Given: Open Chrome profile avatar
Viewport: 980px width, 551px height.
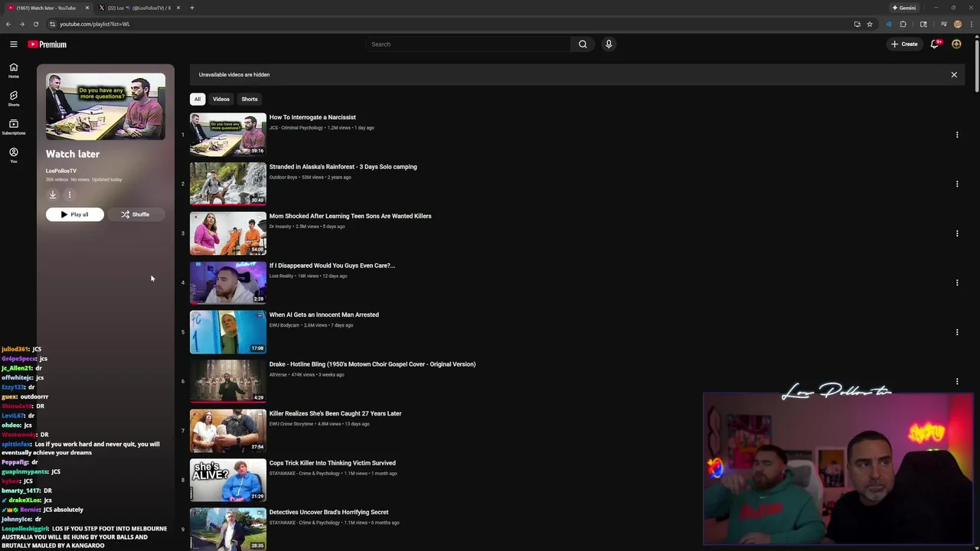Looking at the screenshot, I should [x=957, y=24].
